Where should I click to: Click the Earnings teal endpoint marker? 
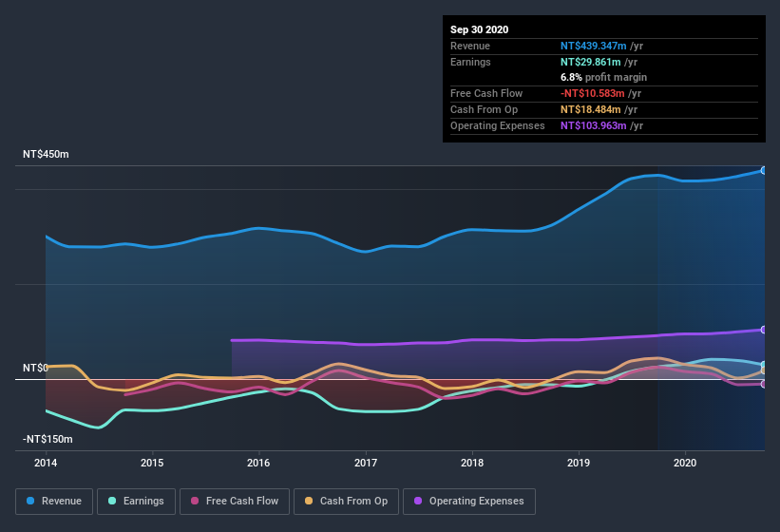764,365
